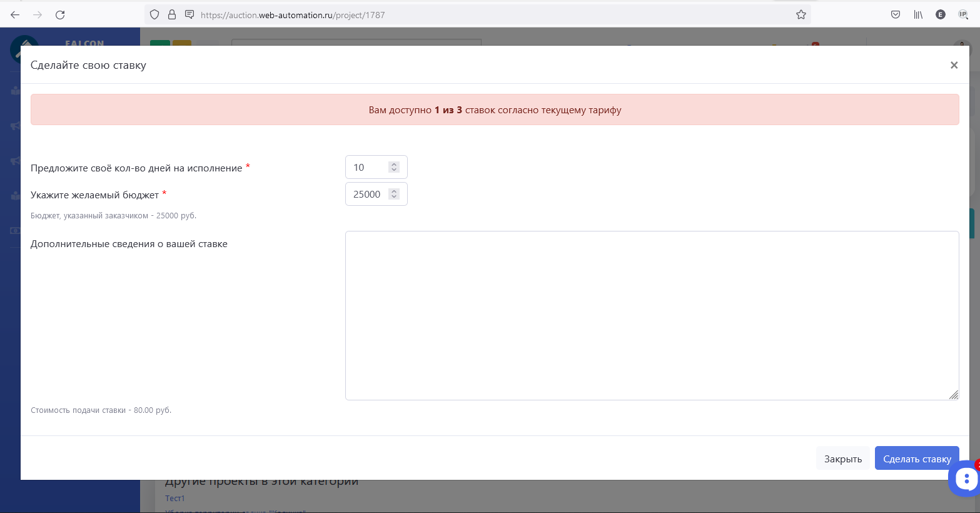Increase the number of days with up arrow
This screenshot has width=980, height=513.
(x=394, y=165)
